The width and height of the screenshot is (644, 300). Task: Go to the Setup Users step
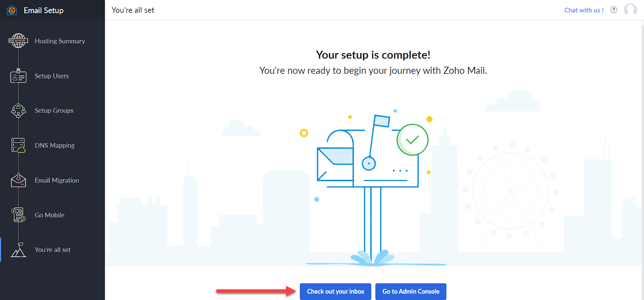(x=52, y=76)
